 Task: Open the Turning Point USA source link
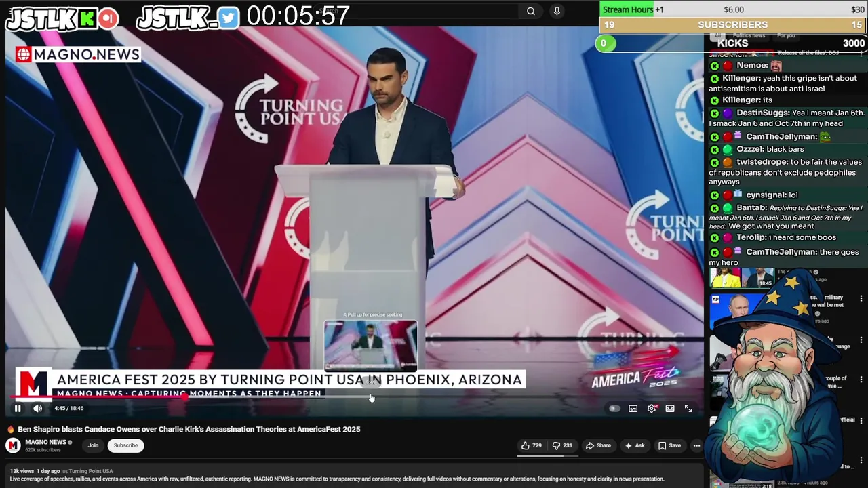(x=90, y=471)
